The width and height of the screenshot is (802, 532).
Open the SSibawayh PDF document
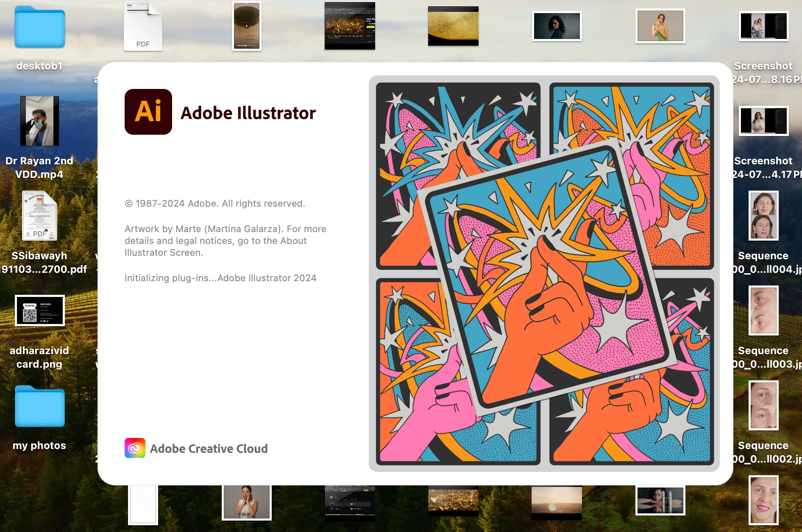(x=40, y=216)
